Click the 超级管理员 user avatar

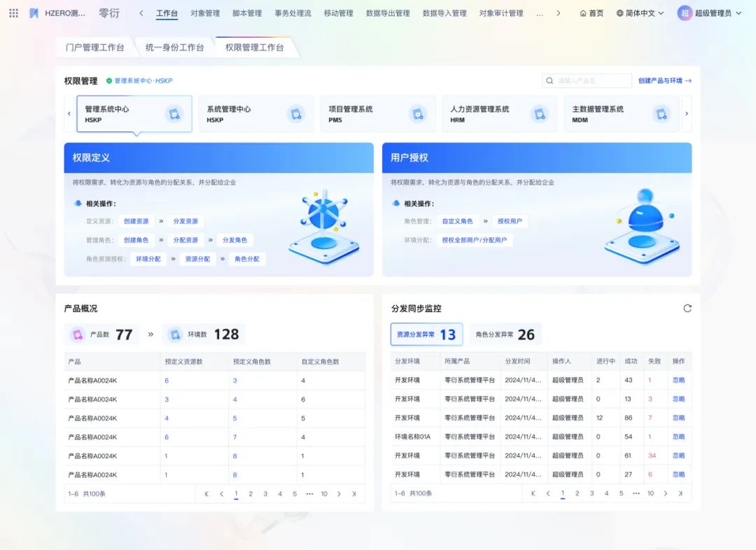click(685, 13)
